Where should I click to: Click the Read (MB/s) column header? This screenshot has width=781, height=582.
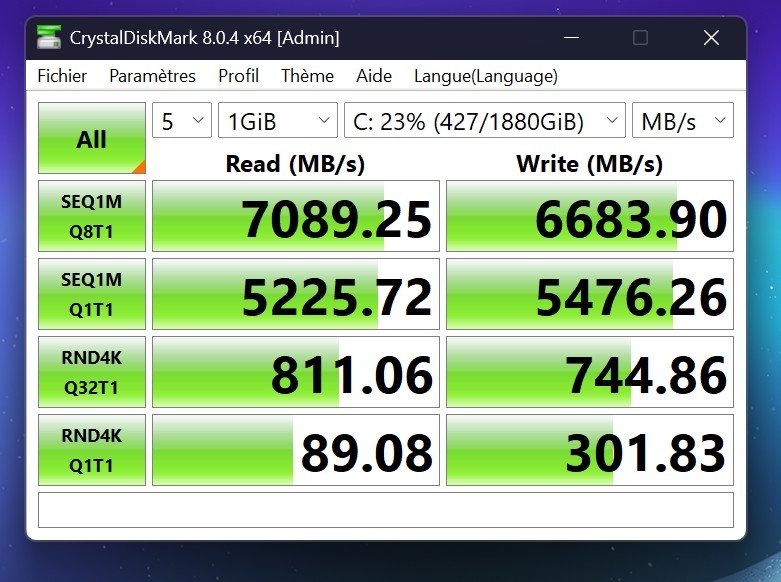pos(295,164)
